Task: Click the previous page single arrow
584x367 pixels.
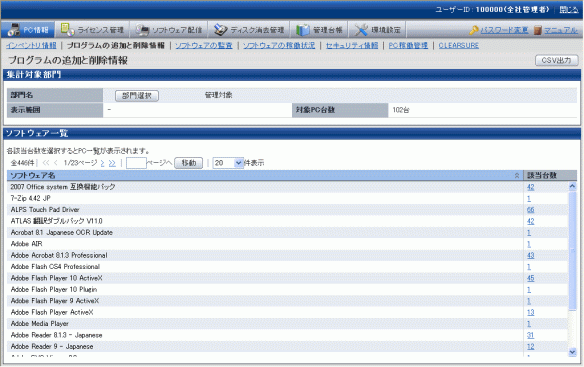Action: coord(55,163)
